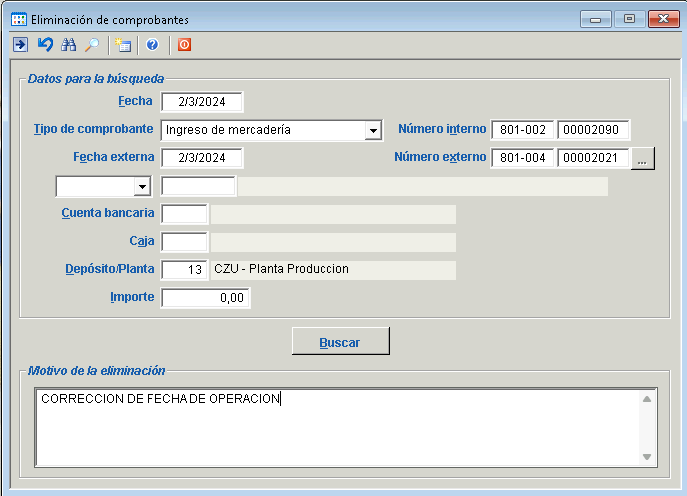687x496 pixels.
Task: Click the magnifying glass toolbar icon
Action: (x=91, y=45)
